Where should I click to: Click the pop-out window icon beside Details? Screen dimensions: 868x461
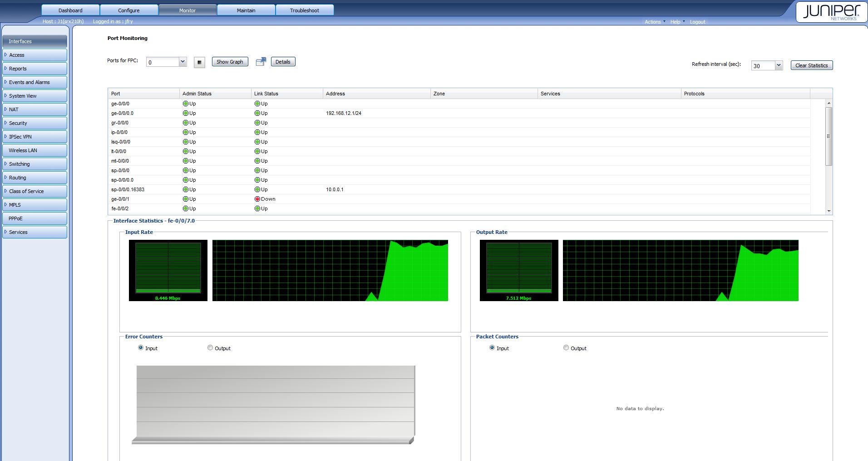[261, 62]
